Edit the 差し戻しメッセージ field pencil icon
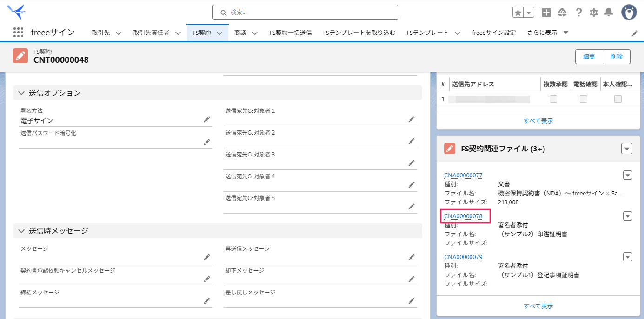This screenshot has width=644, height=319. pyautogui.click(x=411, y=301)
